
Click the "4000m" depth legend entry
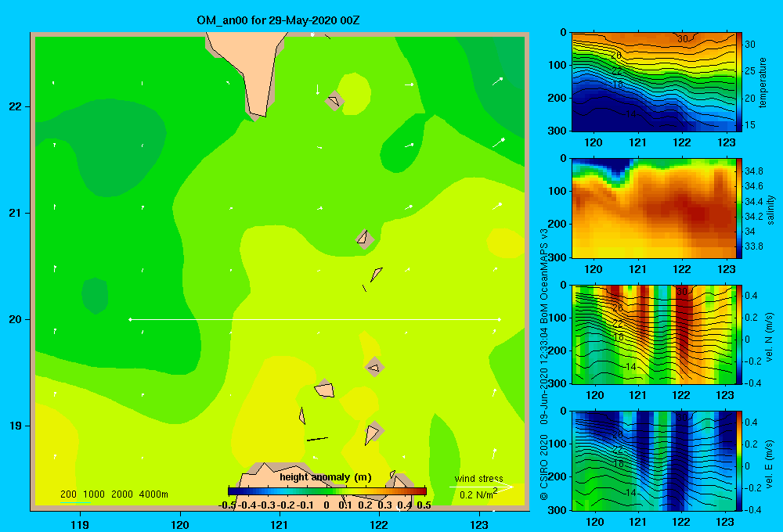pyautogui.click(x=153, y=494)
